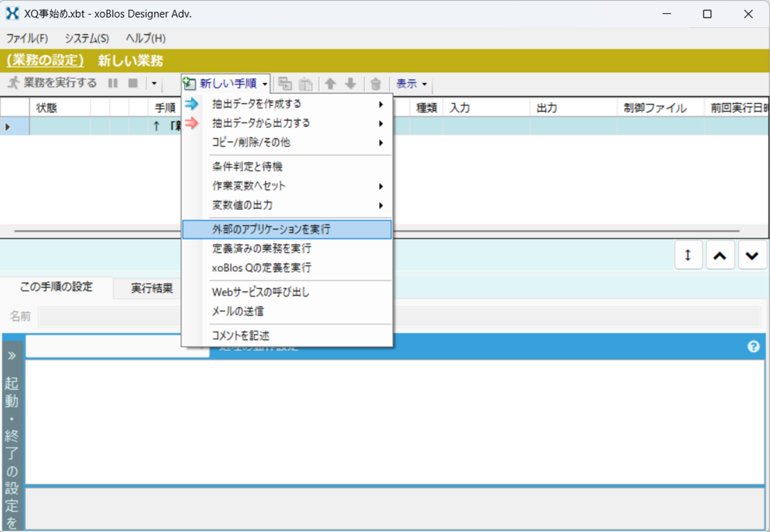770x532 pixels.
Task: Click the 新しい手順 dropdown button
Action: 226,84
